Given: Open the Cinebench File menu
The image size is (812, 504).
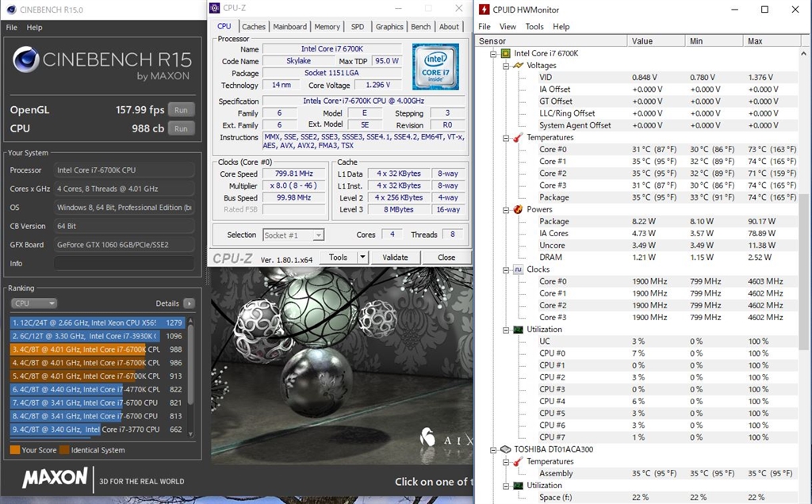Looking at the screenshot, I should (12, 28).
